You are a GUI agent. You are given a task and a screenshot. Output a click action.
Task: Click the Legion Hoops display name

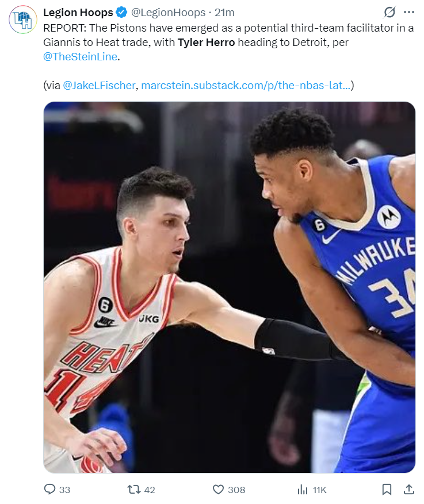[x=78, y=13]
